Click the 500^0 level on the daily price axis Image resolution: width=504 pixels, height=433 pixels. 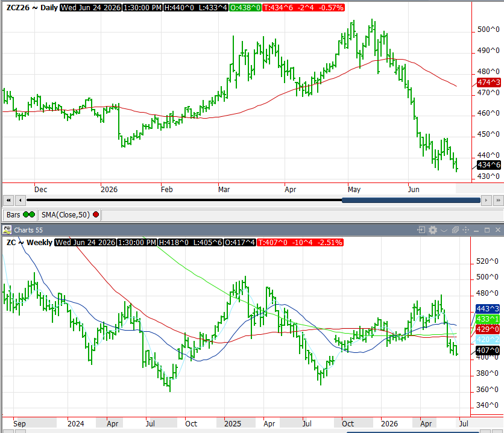pos(488,30)
